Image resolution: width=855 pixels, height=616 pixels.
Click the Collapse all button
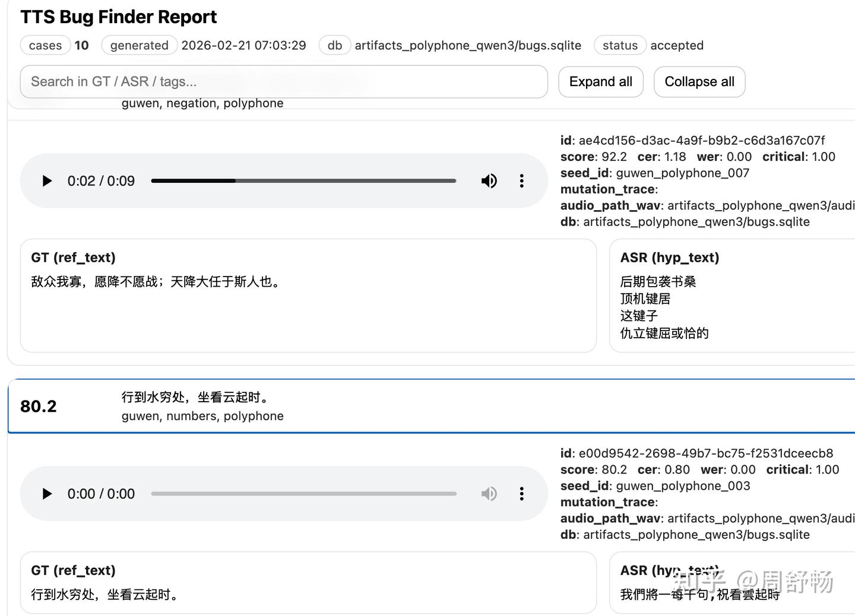coord(699,82)
